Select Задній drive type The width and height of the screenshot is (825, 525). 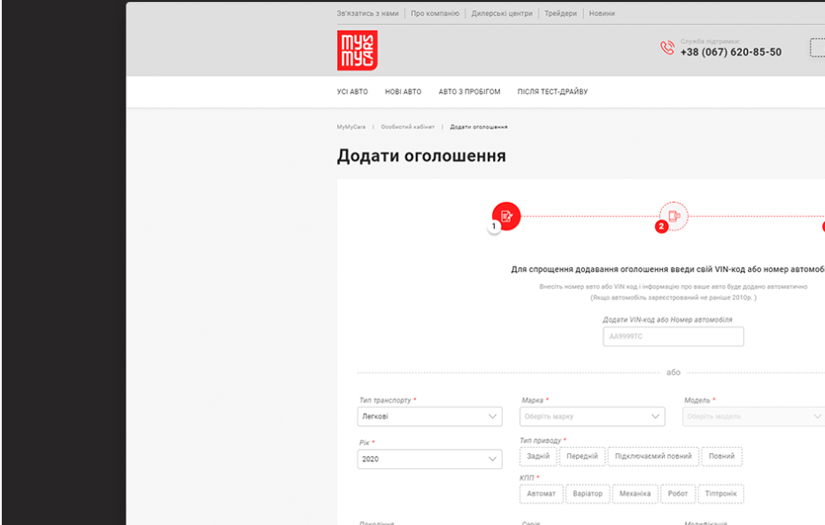[x=538, y=457]
